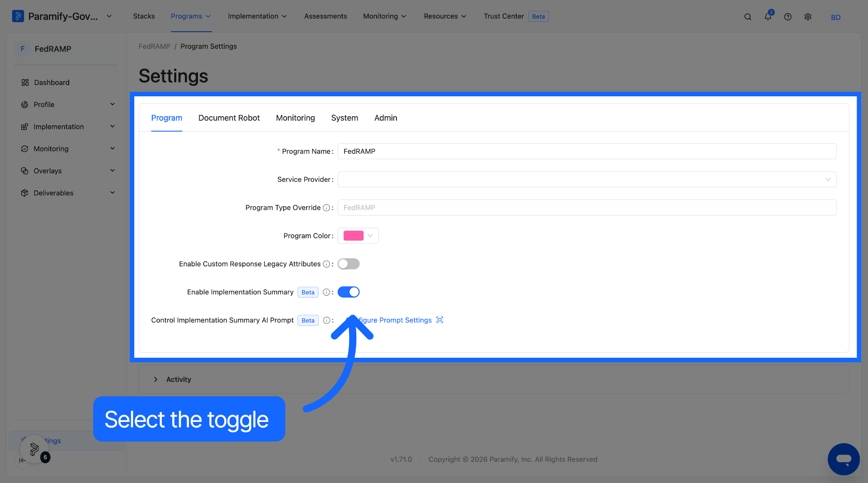The image size is (868, 483).
Task: Collapse the sidebar with the arrow icon
Action: (22, 460)
